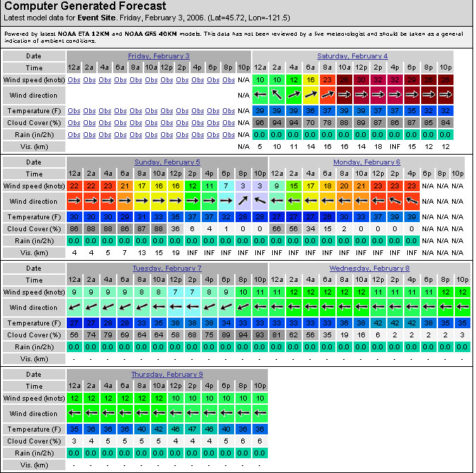
Task: Select Thursday 12a cloud cover value 3
Action: (75, 441)
